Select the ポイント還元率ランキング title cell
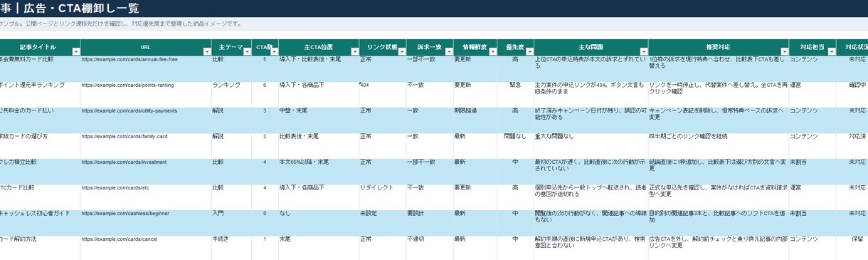This screenshot has height=260, width=868. click(x=40, y=95)
